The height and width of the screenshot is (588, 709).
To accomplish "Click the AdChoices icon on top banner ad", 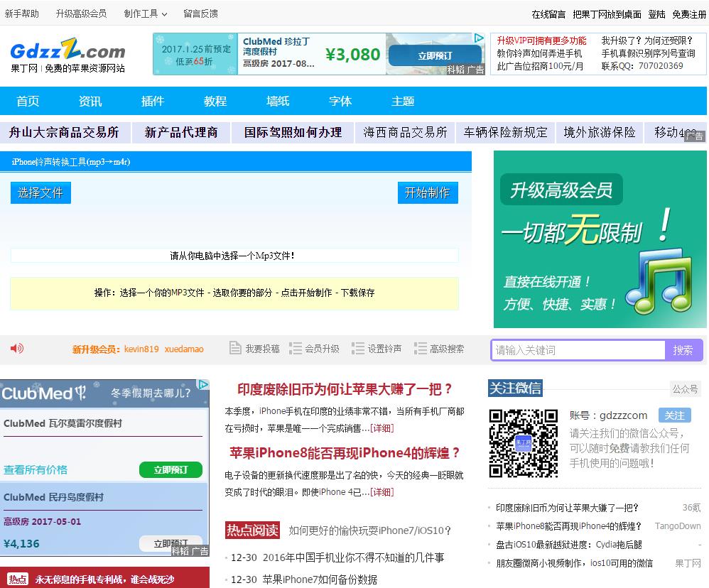I will (x=479, y=38).
